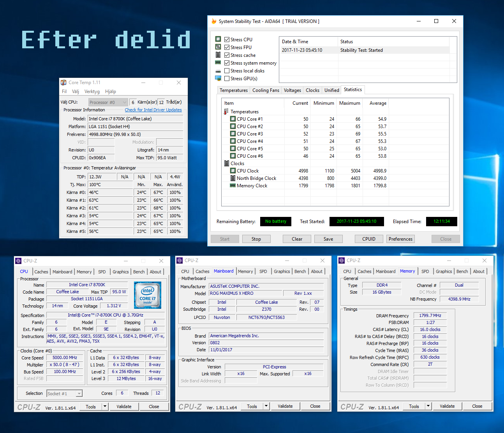
Task: Switch to the Cooling Fans tab
Action: point(266,90)
